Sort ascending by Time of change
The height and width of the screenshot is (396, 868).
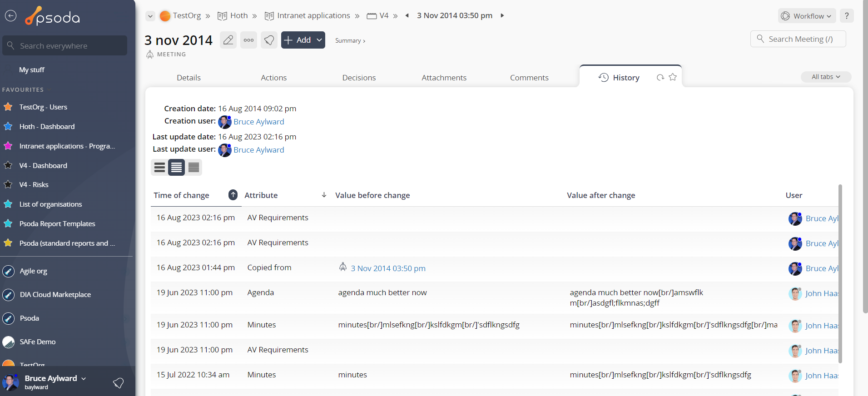[233, 195]
